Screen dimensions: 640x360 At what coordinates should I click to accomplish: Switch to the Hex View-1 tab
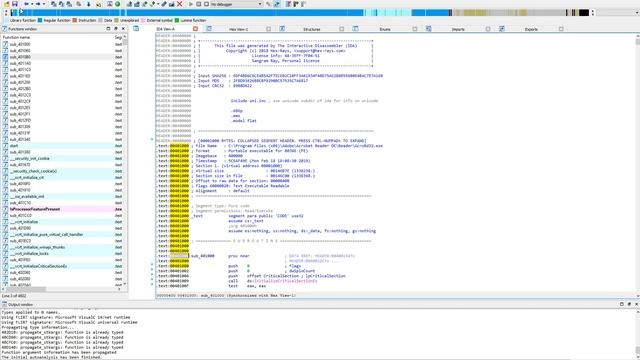pos(238,29)
